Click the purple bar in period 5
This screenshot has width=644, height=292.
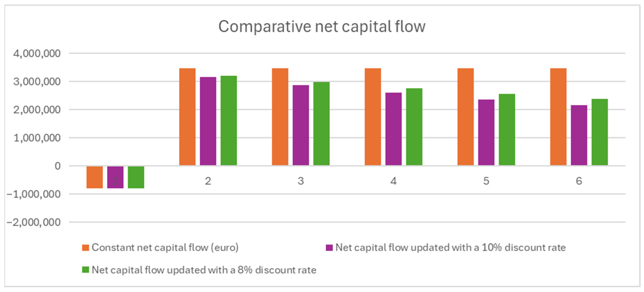pos(486,132)
